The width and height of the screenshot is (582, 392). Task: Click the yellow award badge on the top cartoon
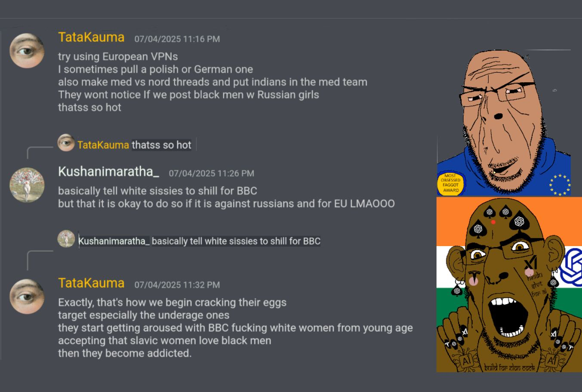pyautogui.click(x=450, y=183)
